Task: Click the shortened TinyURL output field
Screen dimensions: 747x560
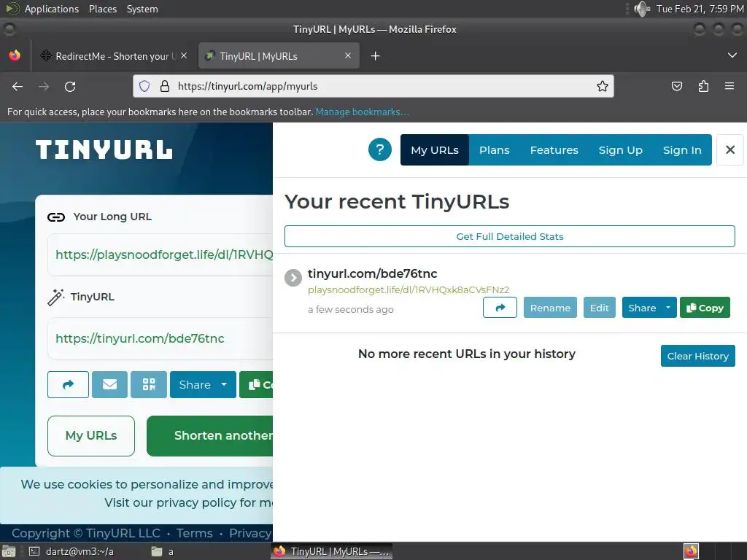Action: tap(160, 338)
